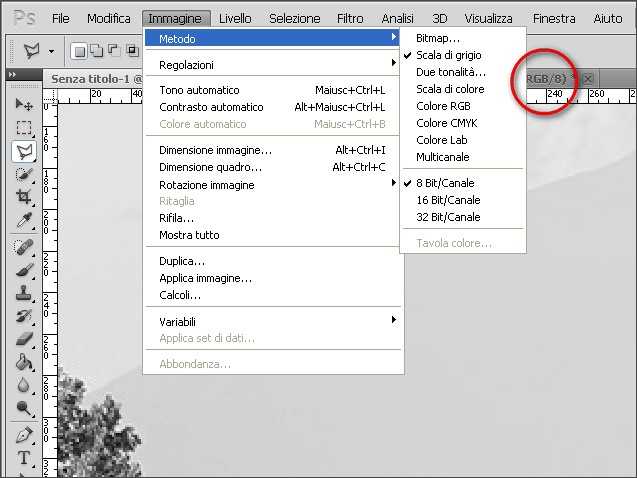Viewport: 637px width, 478px height.
Task: Select 32 Bit/Canale option
Action: 447,217
